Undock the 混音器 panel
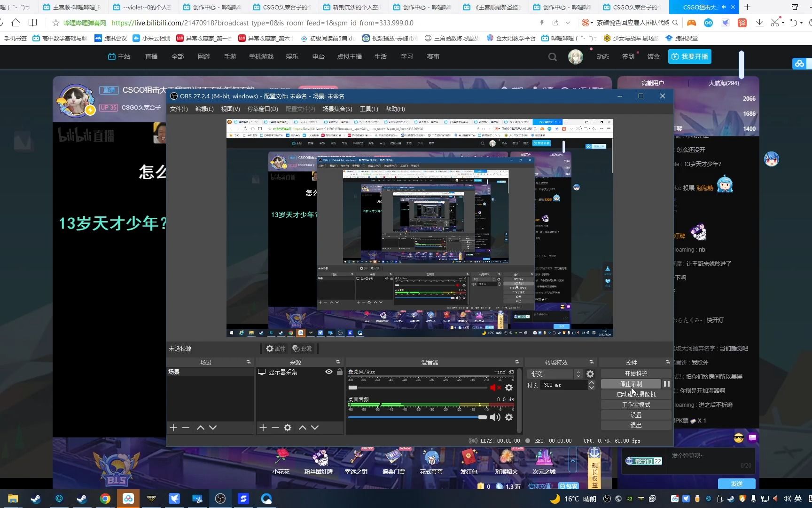The image size is (812, 508). pyautogui.click(x=517, y=362)
